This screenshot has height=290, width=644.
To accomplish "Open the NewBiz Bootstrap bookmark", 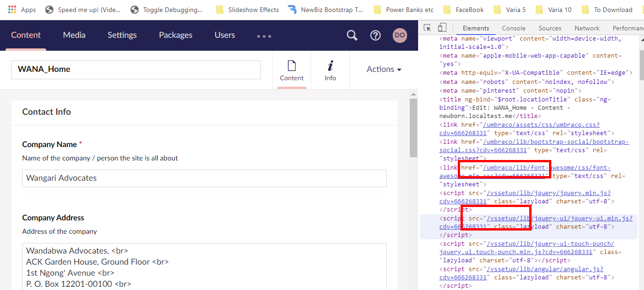I will pyautogui.click(x=325, y=9).
